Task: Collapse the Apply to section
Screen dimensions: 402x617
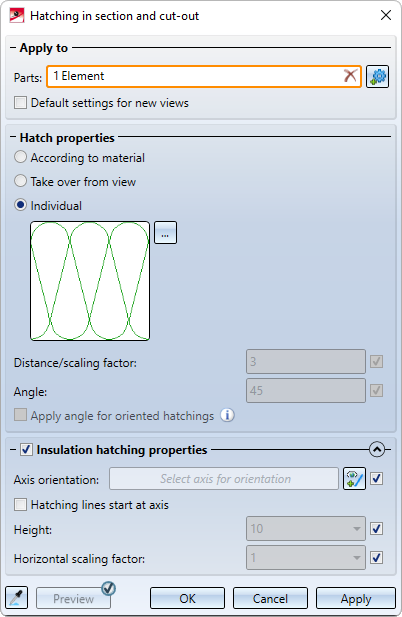Action: 13,48
